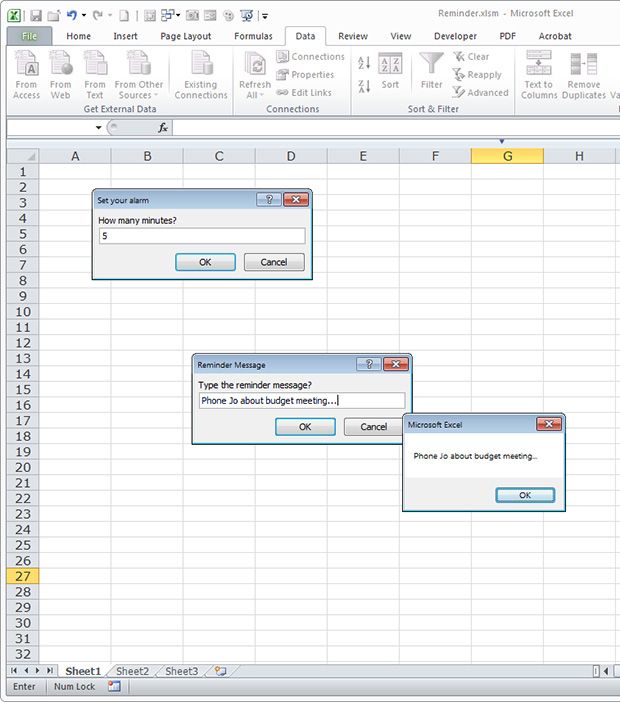The width and height of the screenshot is (620, 702).
Task: Click Remove Duplicates
Action: coord(584,75)
